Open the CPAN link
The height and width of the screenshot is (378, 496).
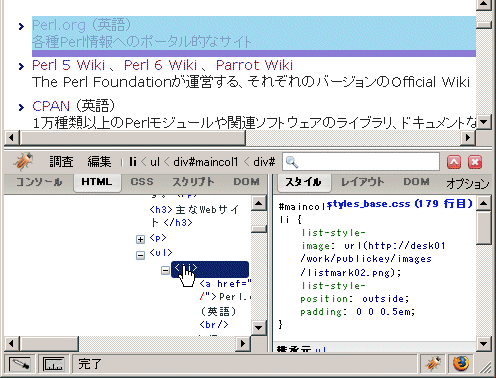coord(51,106)
